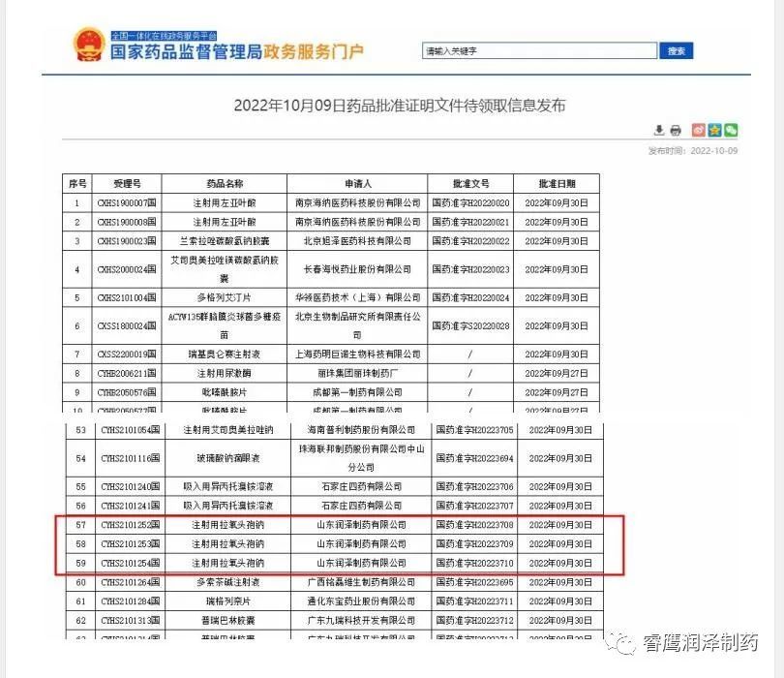Click 南京海纳医药科技股份有限公司 in row 1
784x678 pixels.
(357, 202)
